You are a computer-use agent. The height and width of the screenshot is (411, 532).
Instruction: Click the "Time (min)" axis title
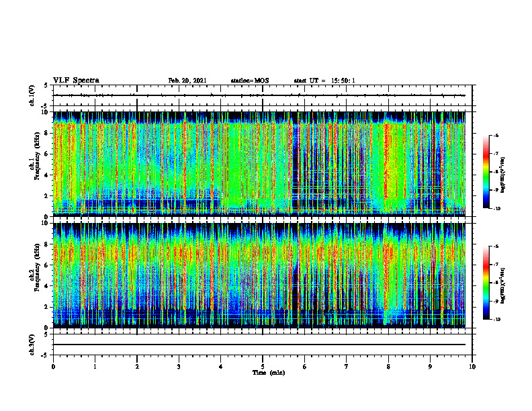click(269, 373)
